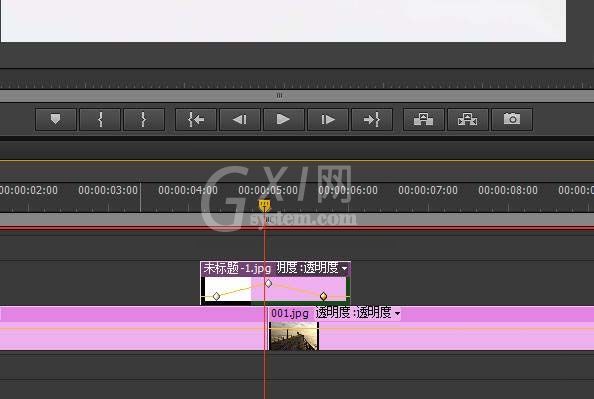Click the yellow playhead marker on ruler

[264, 206]
